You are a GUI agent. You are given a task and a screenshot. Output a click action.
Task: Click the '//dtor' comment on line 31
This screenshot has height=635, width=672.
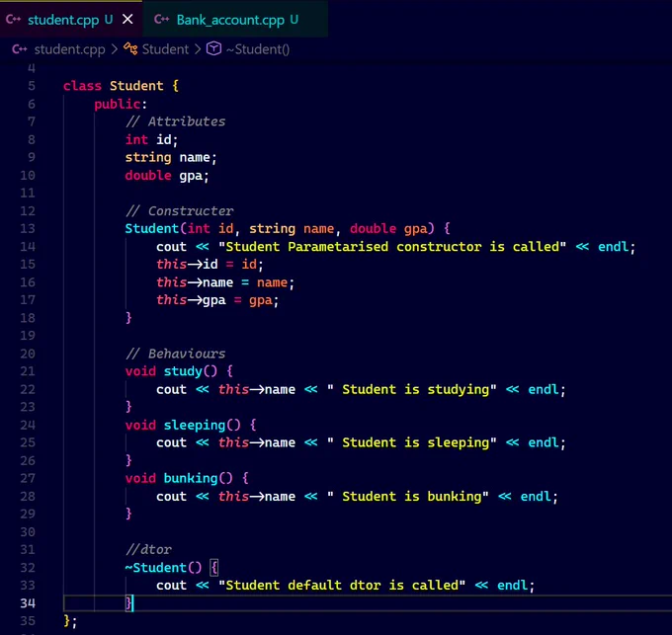click(148, 550)
